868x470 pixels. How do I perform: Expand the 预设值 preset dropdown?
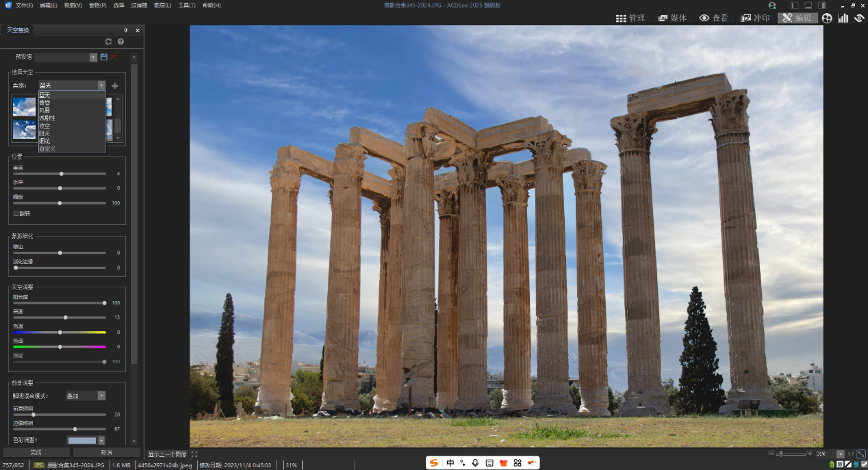93,57
